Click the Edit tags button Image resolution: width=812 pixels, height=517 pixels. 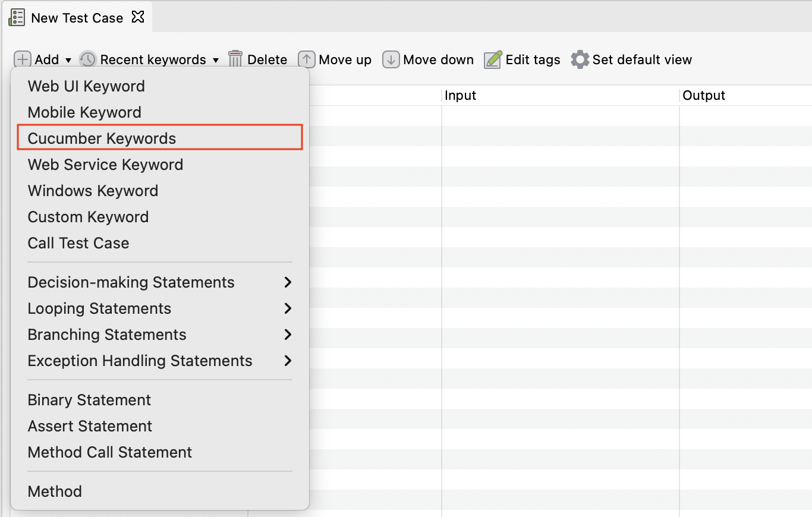click(x=533, y=59)
